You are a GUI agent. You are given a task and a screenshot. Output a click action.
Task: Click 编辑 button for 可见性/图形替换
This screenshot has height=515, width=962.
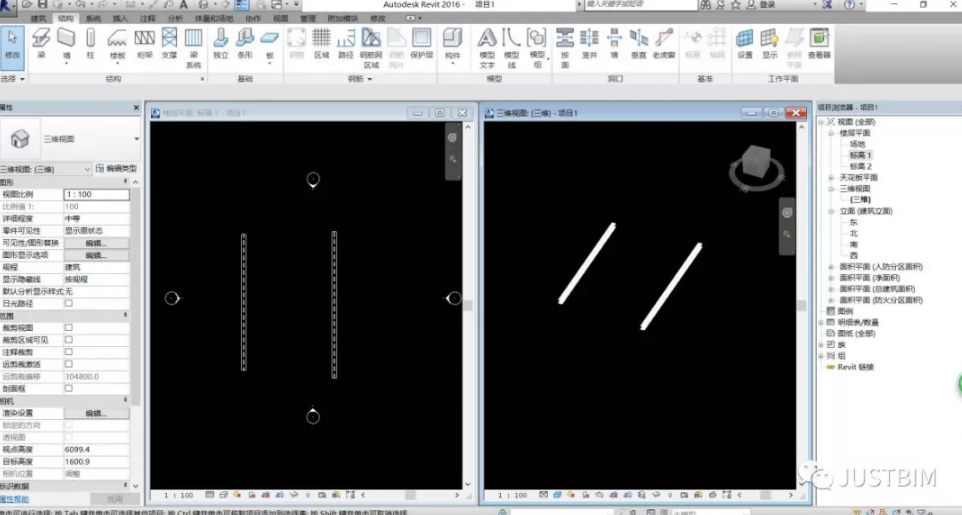click(96, 243)
